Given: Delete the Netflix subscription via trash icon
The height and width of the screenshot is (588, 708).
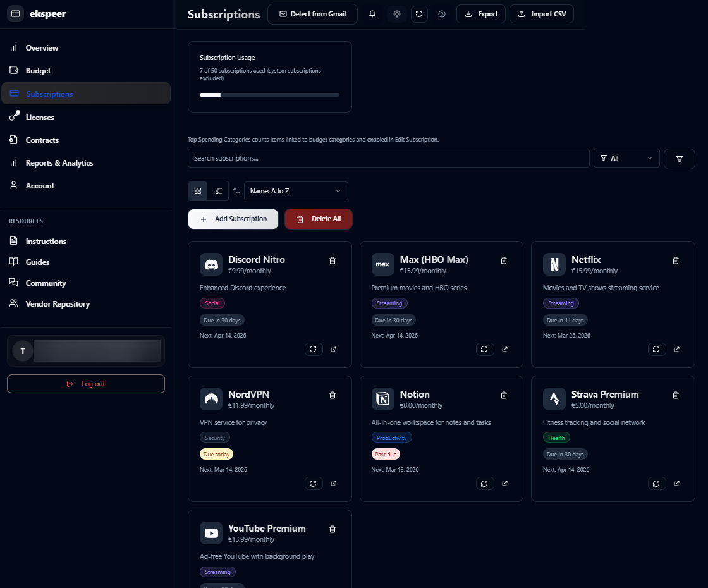Looking at the screenshot, I should pyautogui.click(x=676, y=260).
